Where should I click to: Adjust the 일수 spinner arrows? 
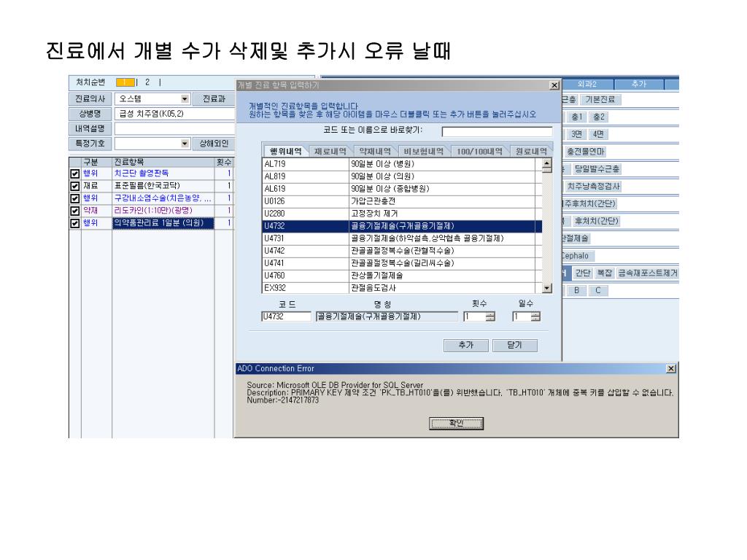(x=536, y=316)
